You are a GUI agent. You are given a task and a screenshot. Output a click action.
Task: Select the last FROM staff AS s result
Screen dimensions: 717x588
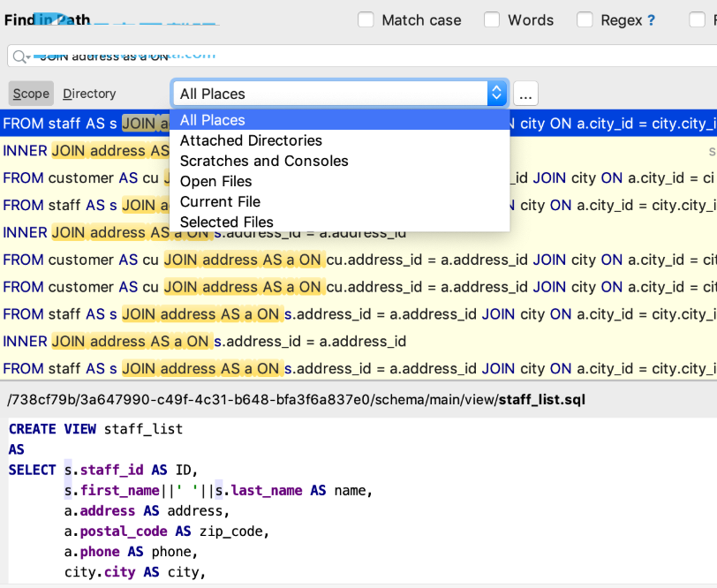click(x=358, y=368)
